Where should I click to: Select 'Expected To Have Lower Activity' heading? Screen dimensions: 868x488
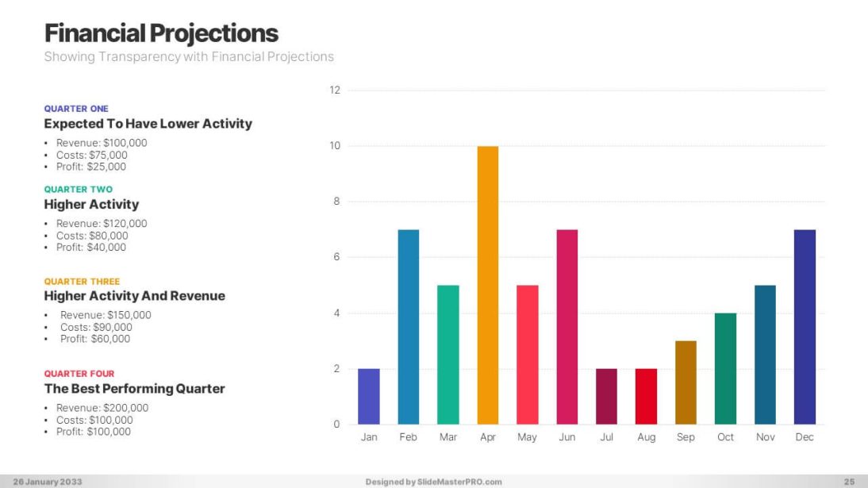(x=148, y=124)
